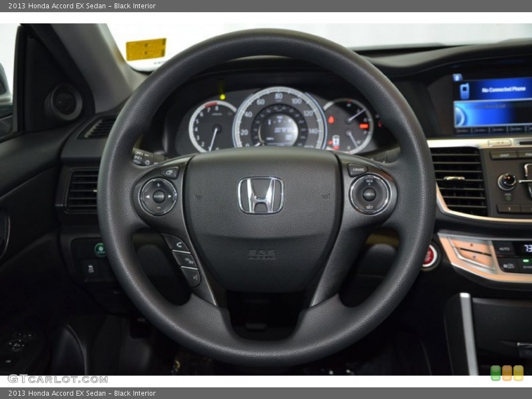Activate the voice talk button on wheel
Image resolution: width=532 pixels, height=399 pixels.
coord(191,277)
